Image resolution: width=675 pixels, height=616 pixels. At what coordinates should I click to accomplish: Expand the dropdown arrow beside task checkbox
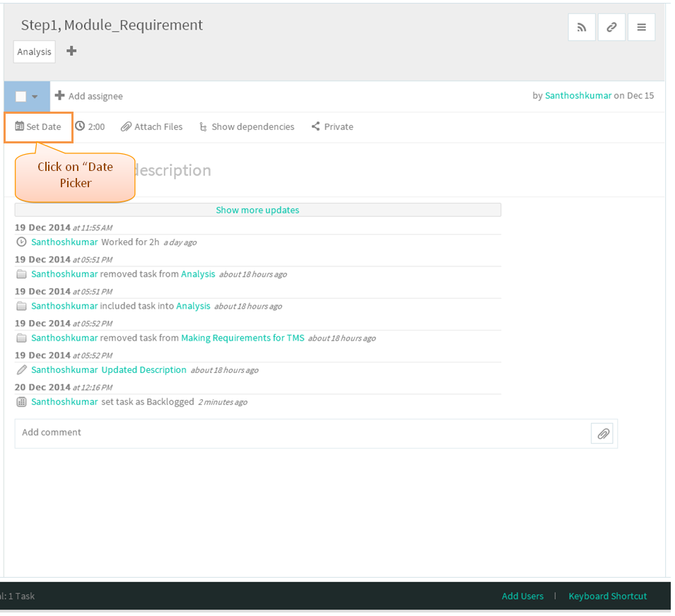click(35, 97)
